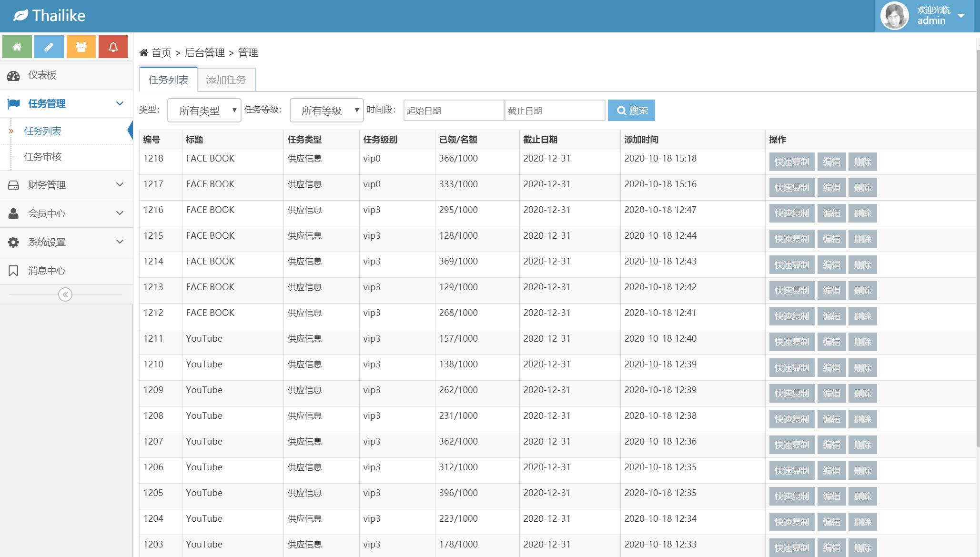Screen dimensions: 980x557
Task: Click the blue pencil edit shortcut icon
Action: [49, 47]
